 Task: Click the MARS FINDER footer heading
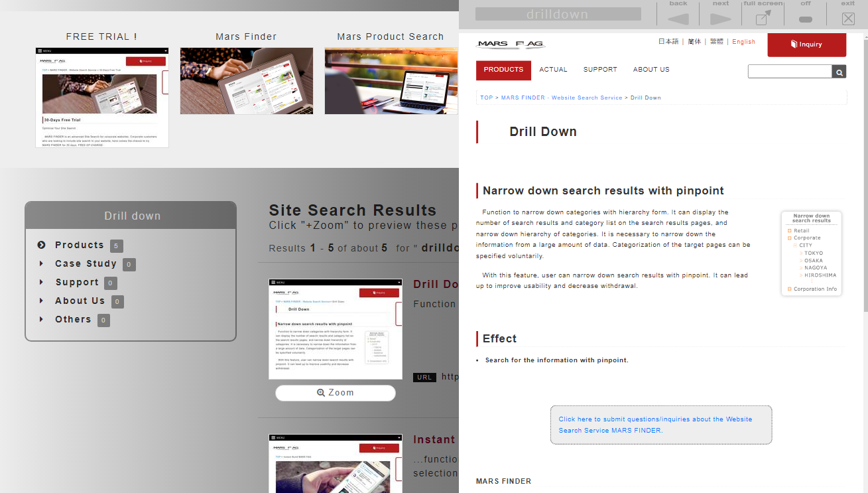(x=503, y=481)
